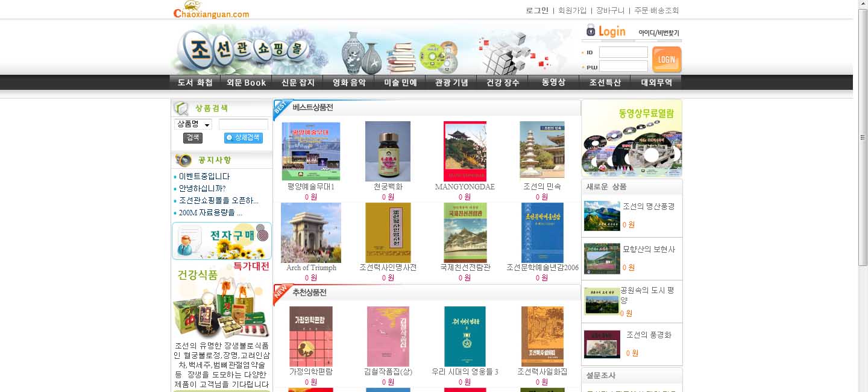Click the 아이디/비번찾기 link
This screenshot has width=868, height=392.
(x=658, y=33)
